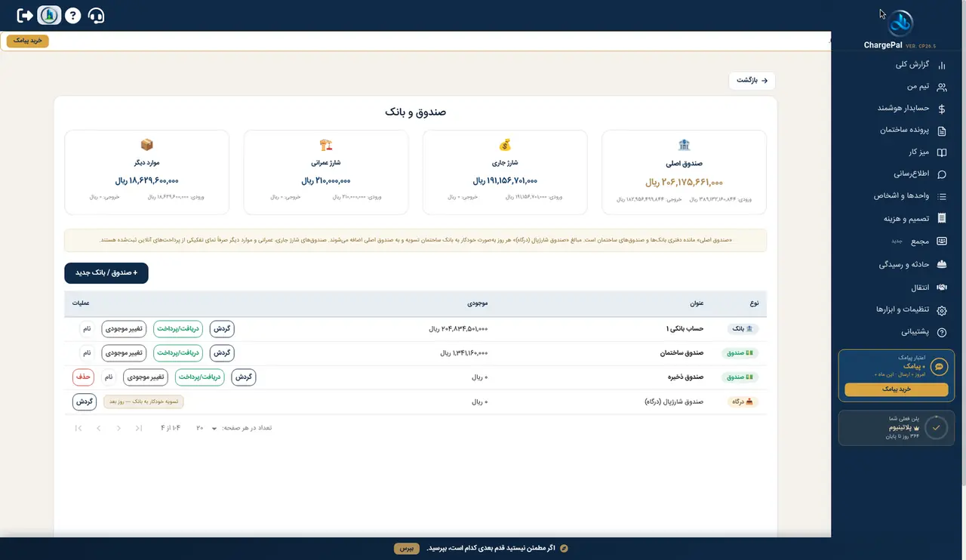Screen dimensions: 966x560
Task: Click the + صندوق / بانک جدید button
Action: click(106, 272)
